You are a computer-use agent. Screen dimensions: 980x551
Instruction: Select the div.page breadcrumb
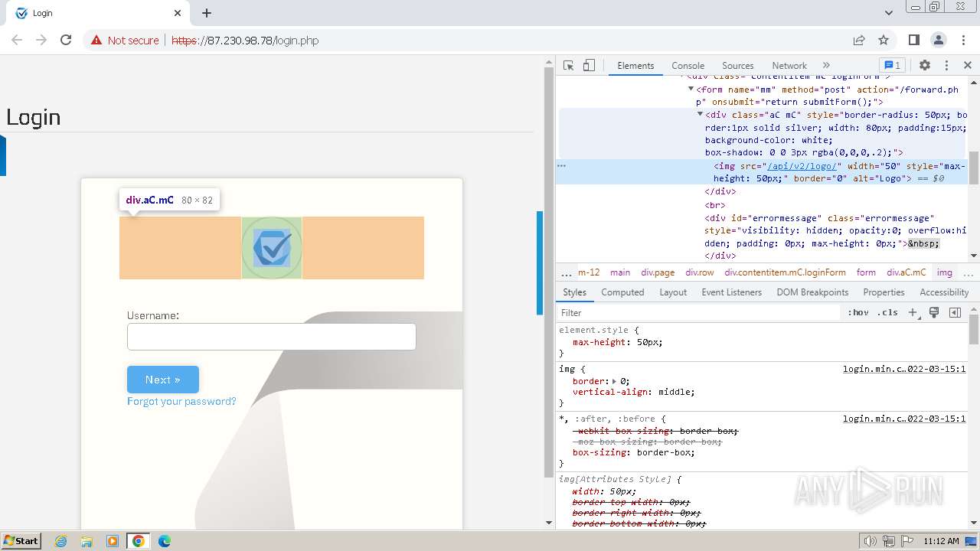click(658, 272)
